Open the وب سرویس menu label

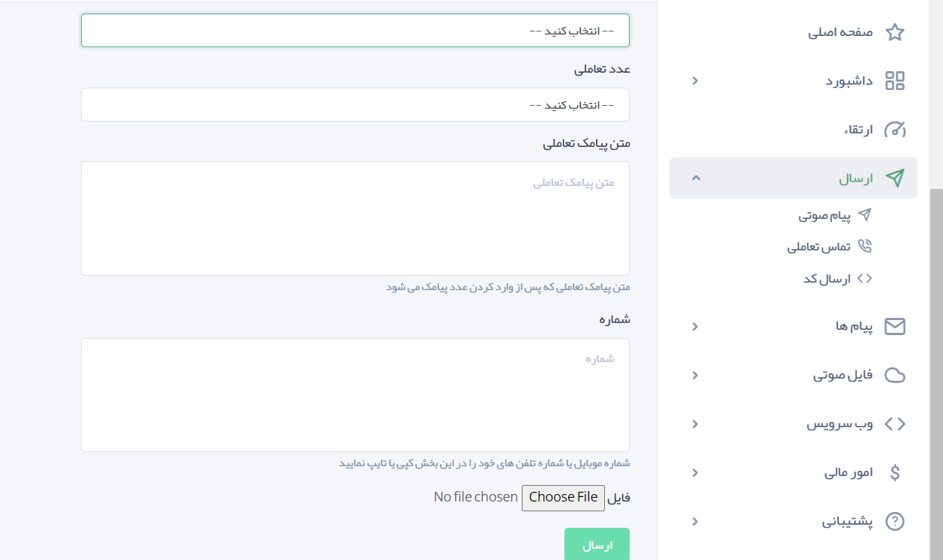(840, 424)
